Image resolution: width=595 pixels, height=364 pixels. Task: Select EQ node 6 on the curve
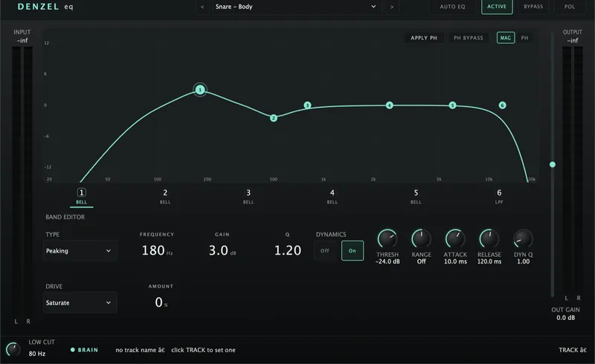tap(502, 105)
